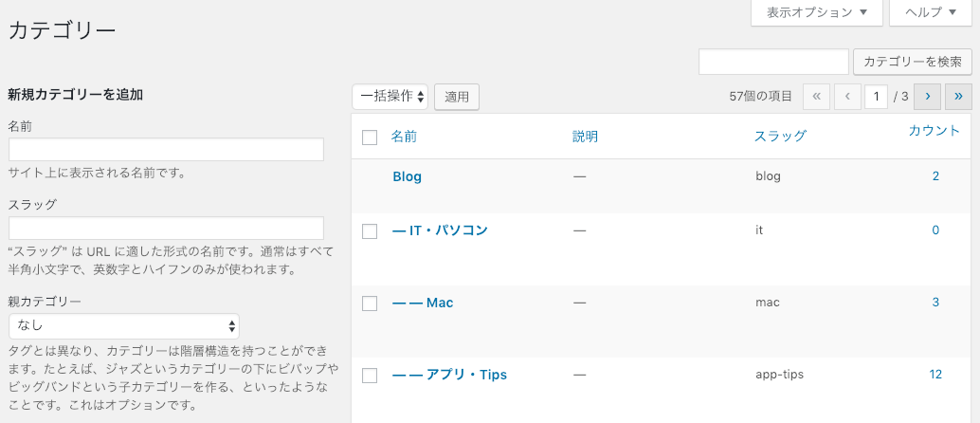980x423 pixels.
Task: Click the slug text app-tips
Action: click(779, 375)
